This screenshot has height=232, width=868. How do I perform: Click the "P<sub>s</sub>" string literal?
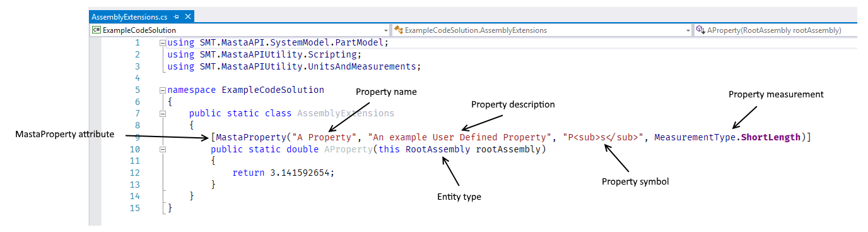603,137
